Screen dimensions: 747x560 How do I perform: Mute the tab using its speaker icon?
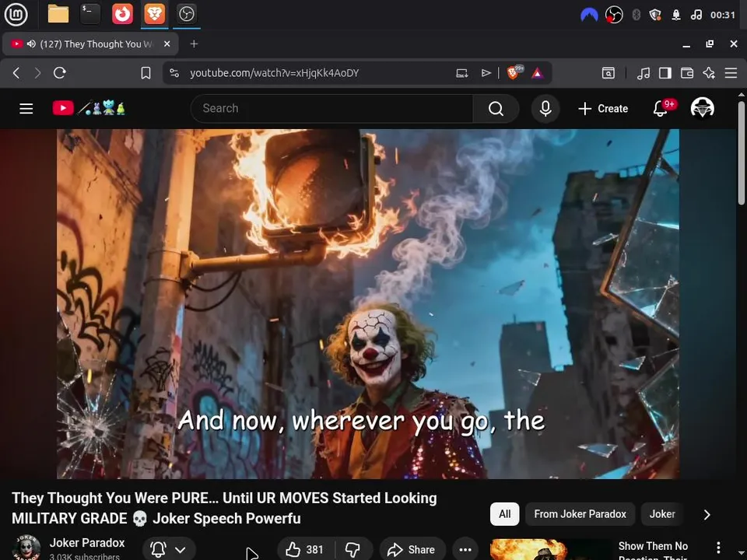pyautogui.click(x=31, y=44)
